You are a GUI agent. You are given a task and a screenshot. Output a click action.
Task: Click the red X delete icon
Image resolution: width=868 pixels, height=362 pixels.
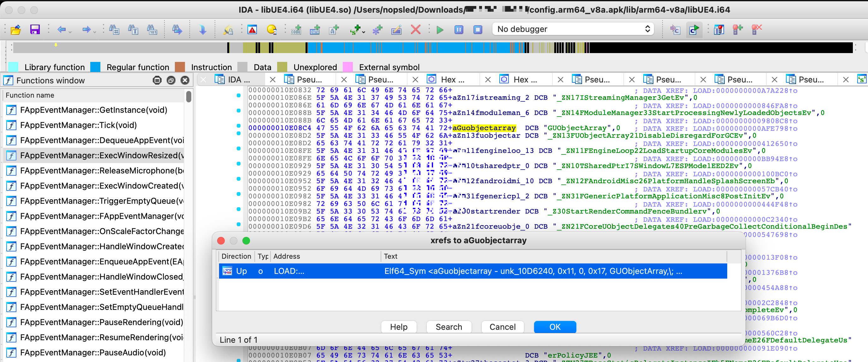pos(415,30)
